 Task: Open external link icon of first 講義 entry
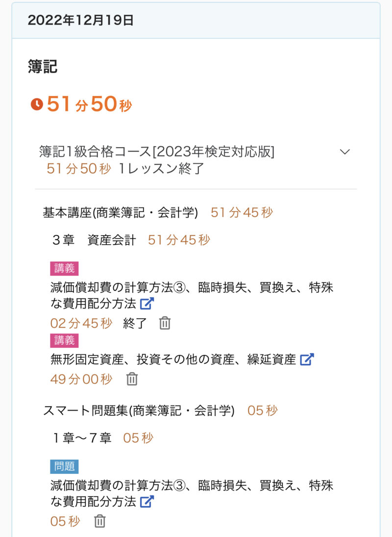[147, 304]
